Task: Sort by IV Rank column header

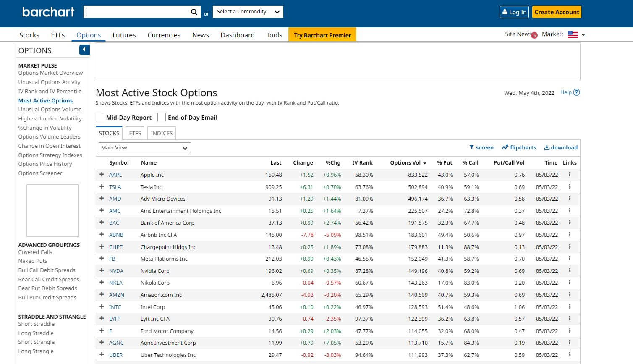Action: point(362,162)
